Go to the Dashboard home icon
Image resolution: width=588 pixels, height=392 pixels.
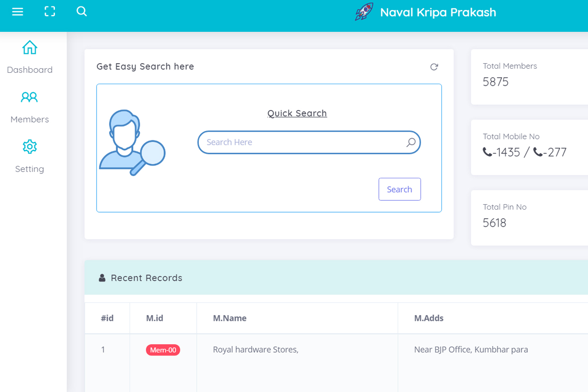click(x=29, y=48)
